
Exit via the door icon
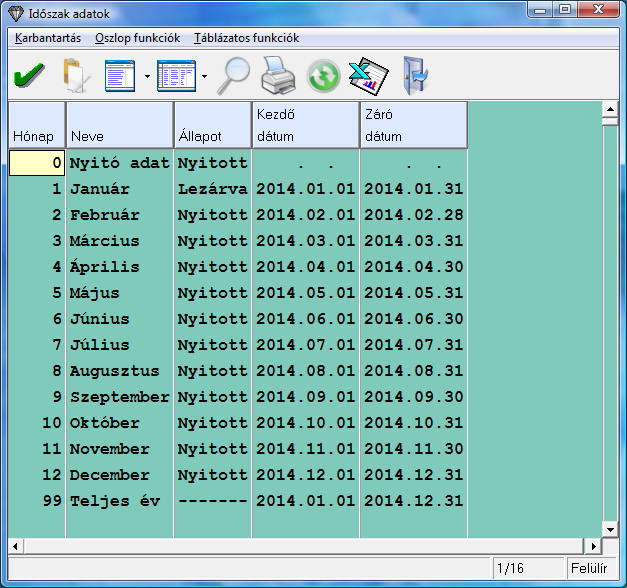pos(414,75)
